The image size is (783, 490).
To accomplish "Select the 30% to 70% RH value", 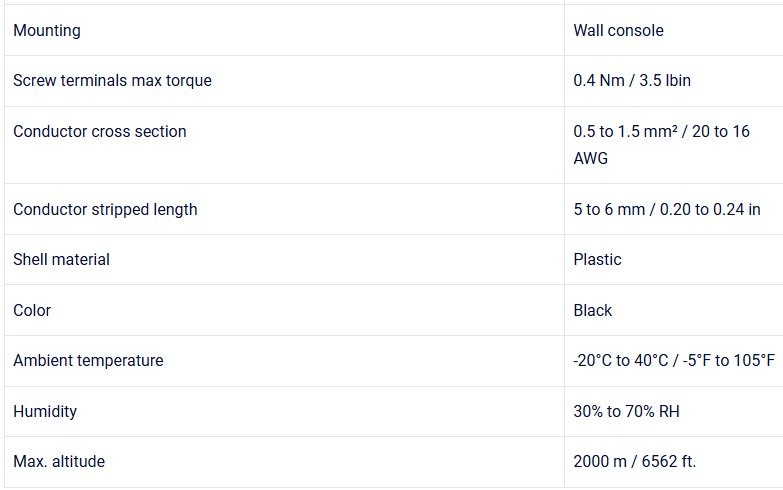I will pyautogui.click(x=626, y=411).
